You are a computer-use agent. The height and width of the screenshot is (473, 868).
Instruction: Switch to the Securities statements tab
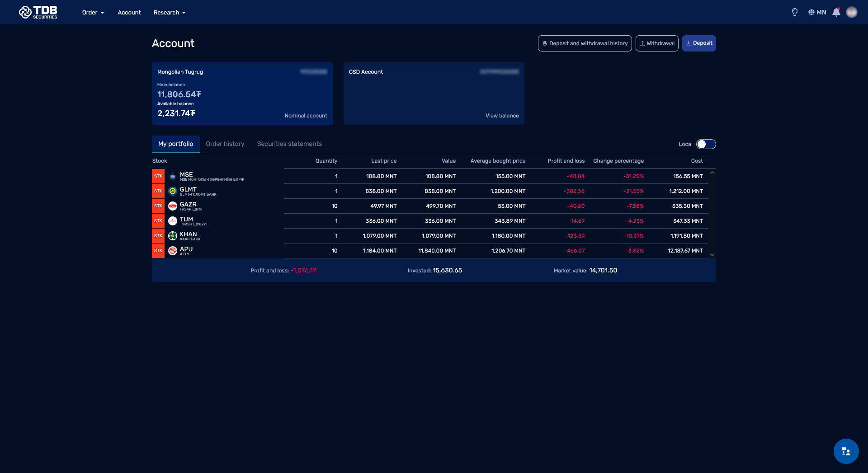289,144
